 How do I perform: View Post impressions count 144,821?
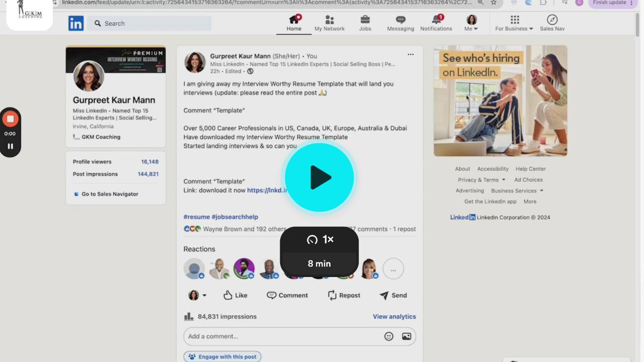coord(148,174)
